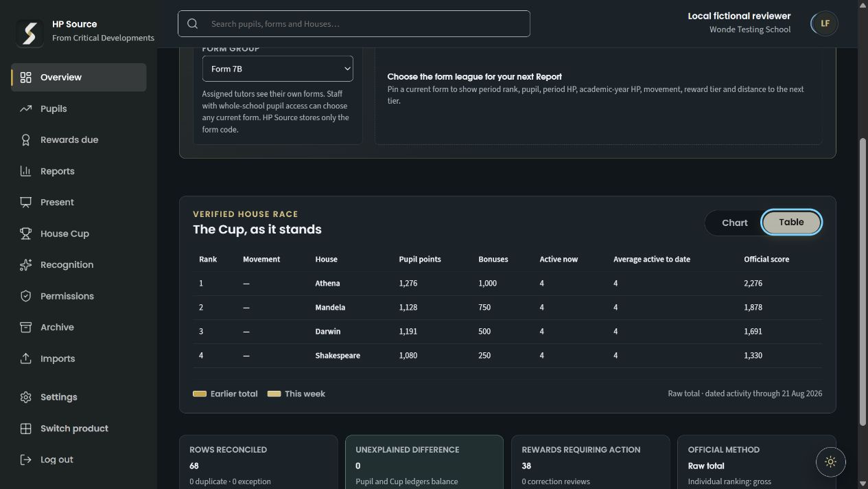Click the Overview grid icon in sidebar
This screenshot has width=868, height=489.
(26, 78)
